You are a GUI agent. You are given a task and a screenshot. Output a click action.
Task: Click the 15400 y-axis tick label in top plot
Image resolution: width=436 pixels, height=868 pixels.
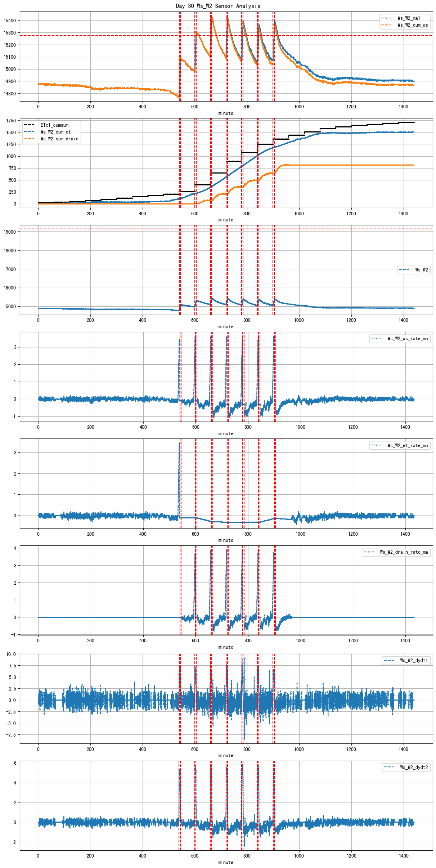10,21
